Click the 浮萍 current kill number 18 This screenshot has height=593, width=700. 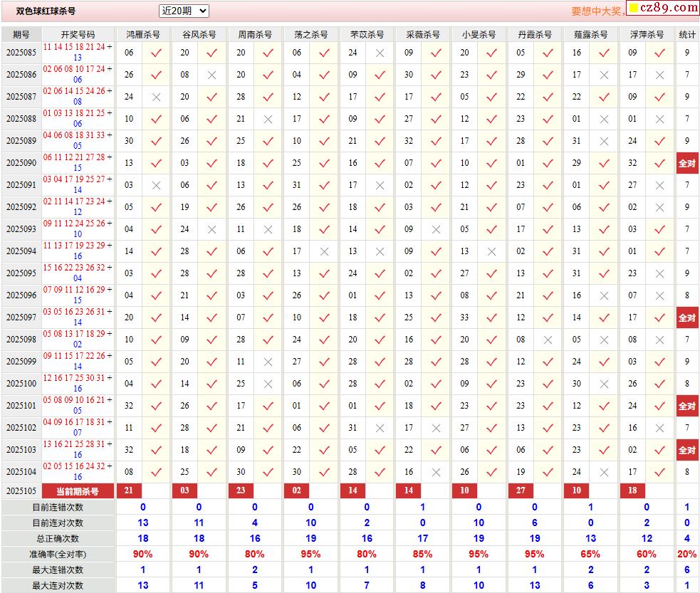coord(632,490)
